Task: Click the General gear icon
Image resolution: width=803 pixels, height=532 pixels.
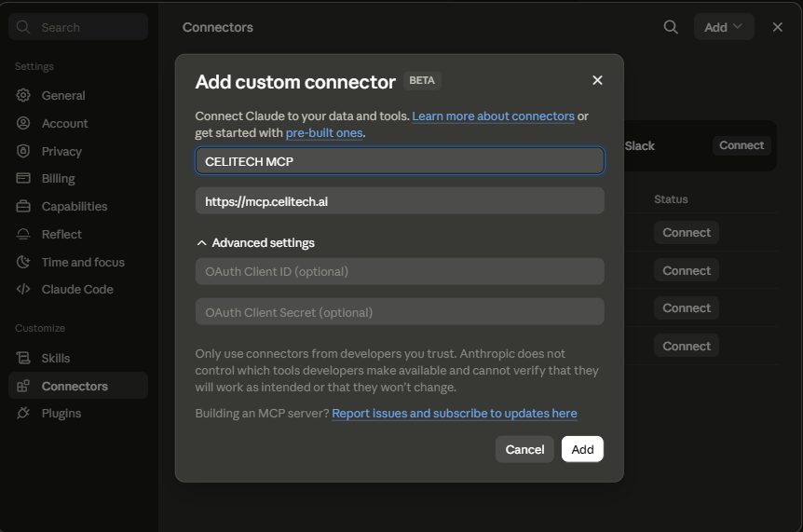Action: [23, 95]
